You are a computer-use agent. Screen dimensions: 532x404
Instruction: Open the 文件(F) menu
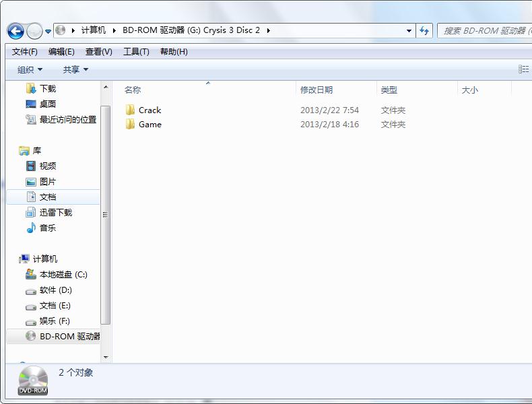click(x=25, y=52)
